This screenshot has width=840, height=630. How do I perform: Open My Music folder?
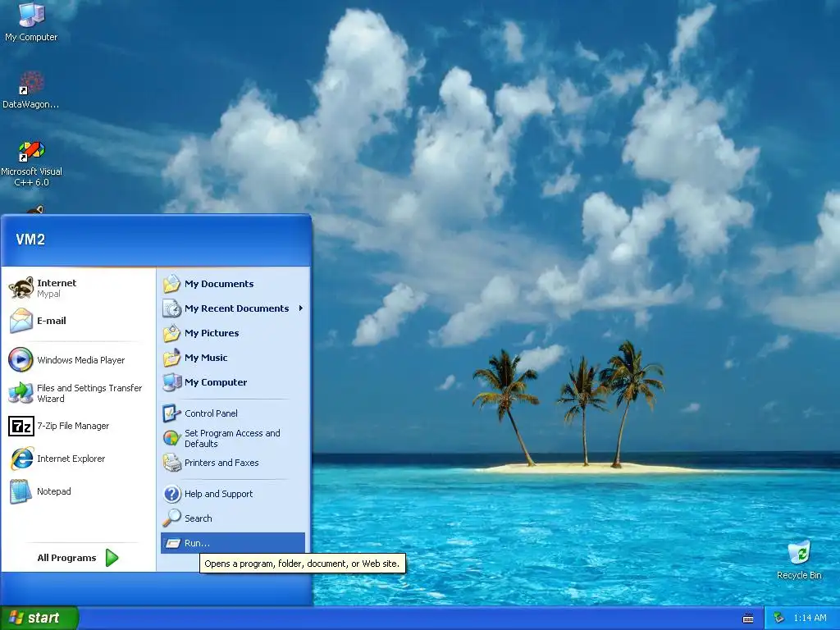point(233,358)
